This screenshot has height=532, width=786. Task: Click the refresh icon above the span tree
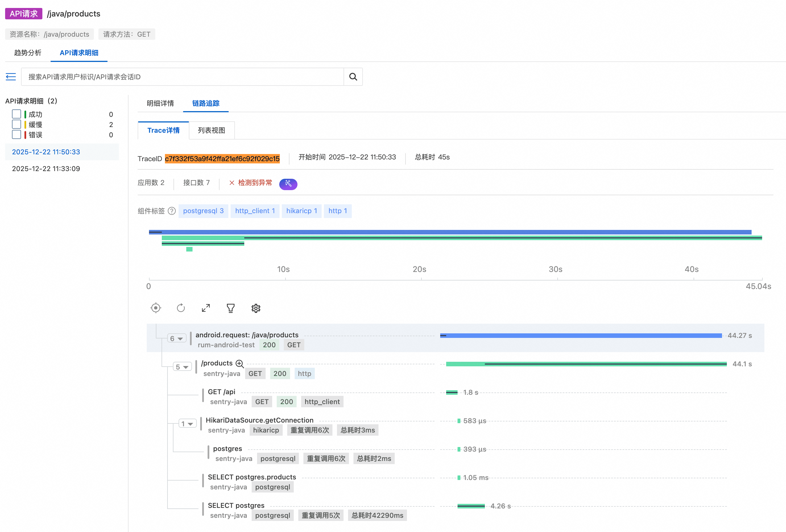181,308
